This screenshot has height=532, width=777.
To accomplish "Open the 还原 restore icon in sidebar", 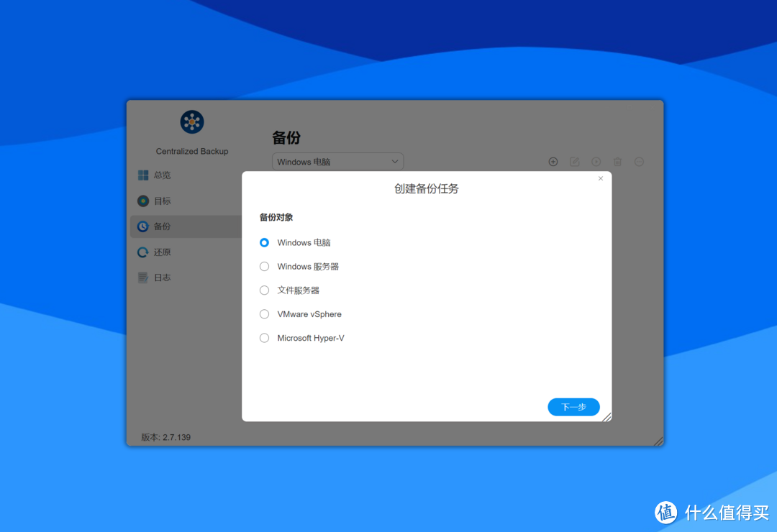I will pos(144,252).
